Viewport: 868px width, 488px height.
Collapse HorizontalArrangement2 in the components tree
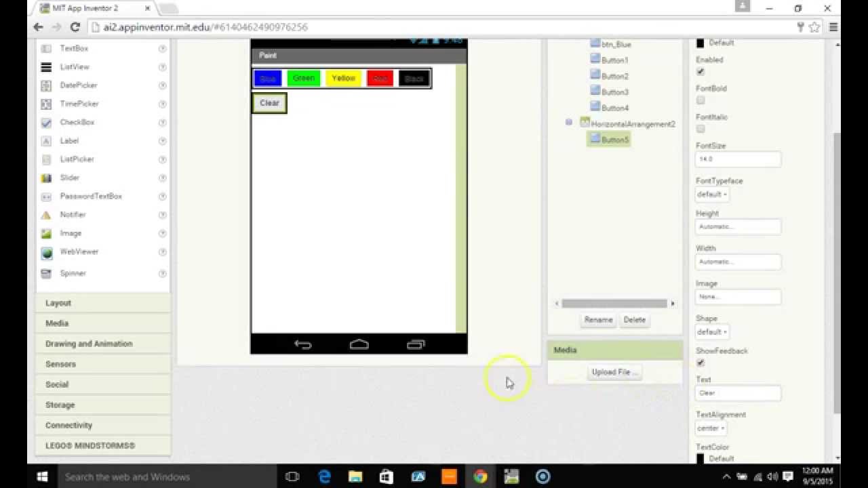[x=568, y=123]
